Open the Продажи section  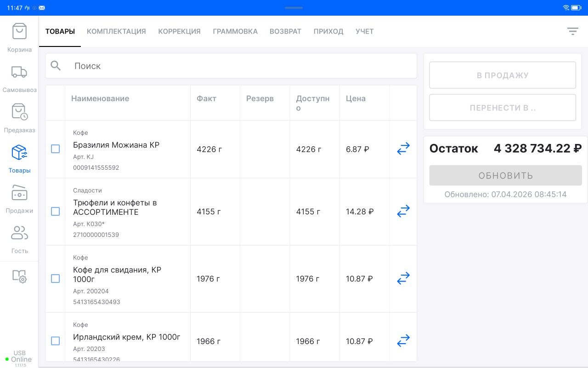19,193
